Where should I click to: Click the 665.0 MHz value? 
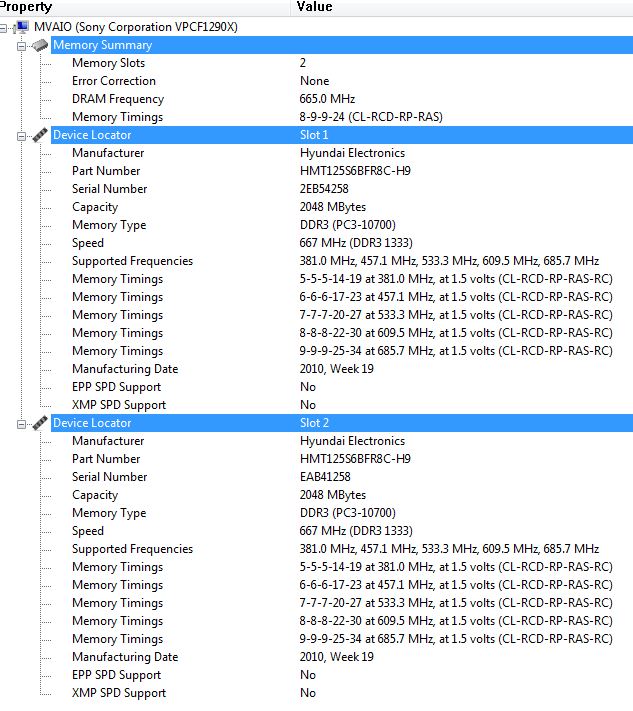coord(327,99)
